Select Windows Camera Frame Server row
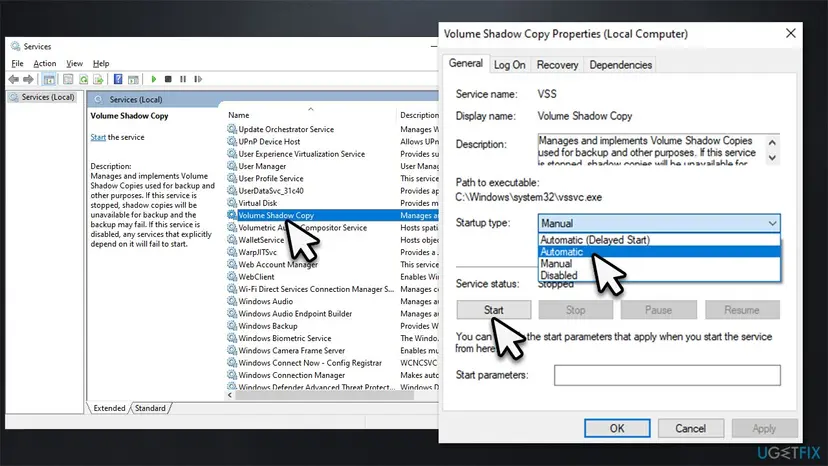 [x=332, y=350]
